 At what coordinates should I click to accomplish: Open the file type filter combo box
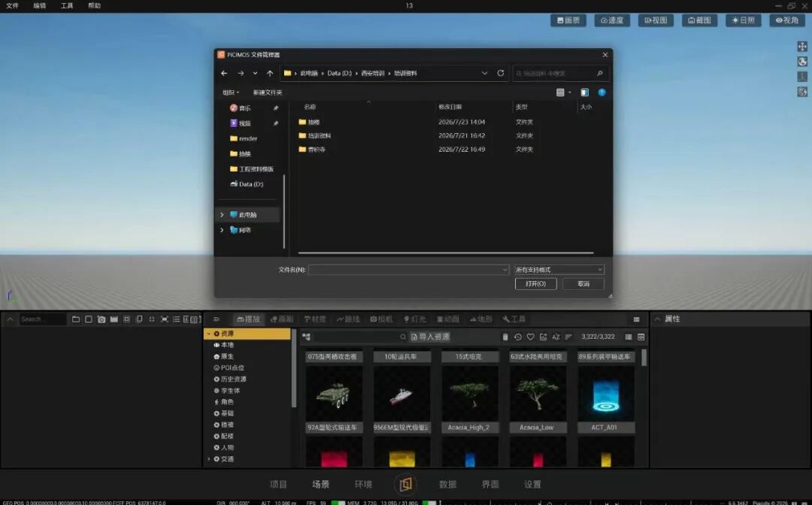coord(559,270)
